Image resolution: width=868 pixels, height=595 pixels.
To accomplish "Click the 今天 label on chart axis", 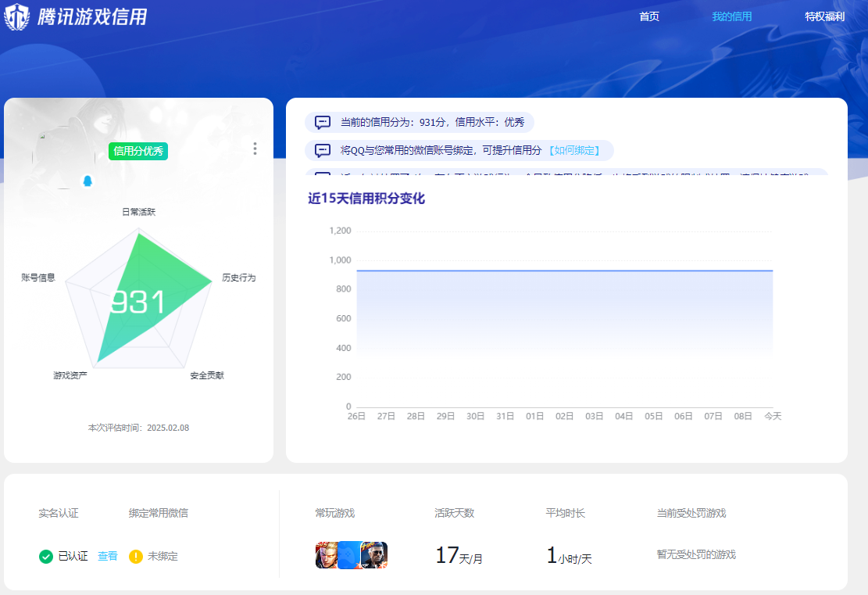I will [773, 416].
